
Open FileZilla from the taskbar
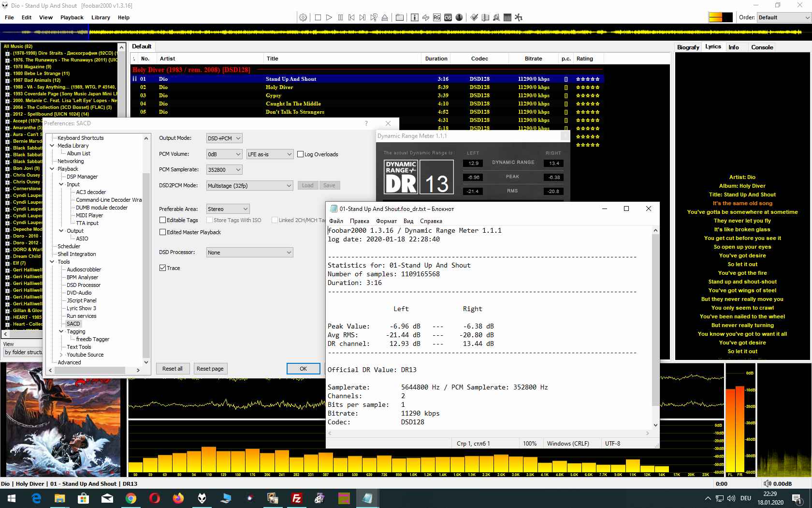(x=296, y=498)
